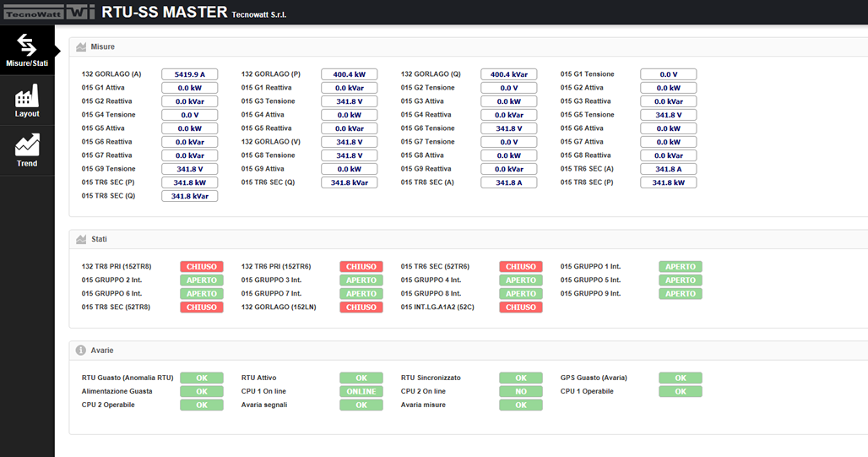Click the Avarie info icon

(x=81, y=350)
